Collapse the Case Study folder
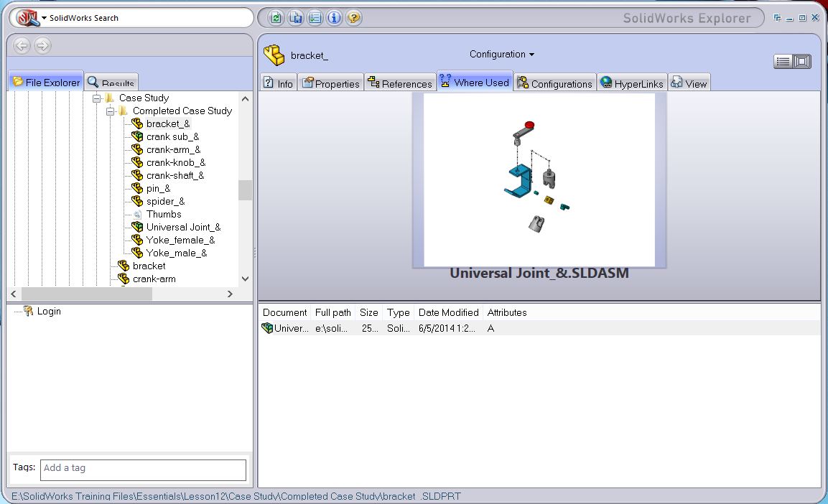The width and height of the screenshot is (828, 504). tap(97, 98)
